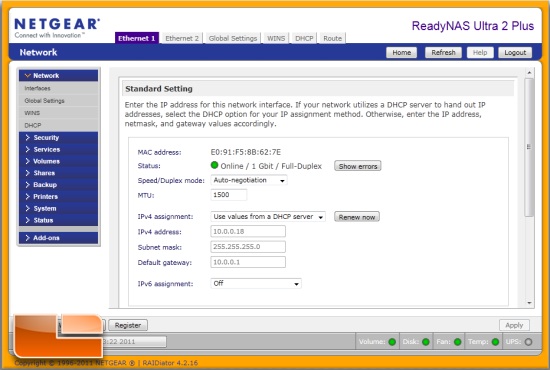This screenshot has width=550, height=370.
Task: Open the IPv4 assignment dropdown
Action: click(268, 217)
